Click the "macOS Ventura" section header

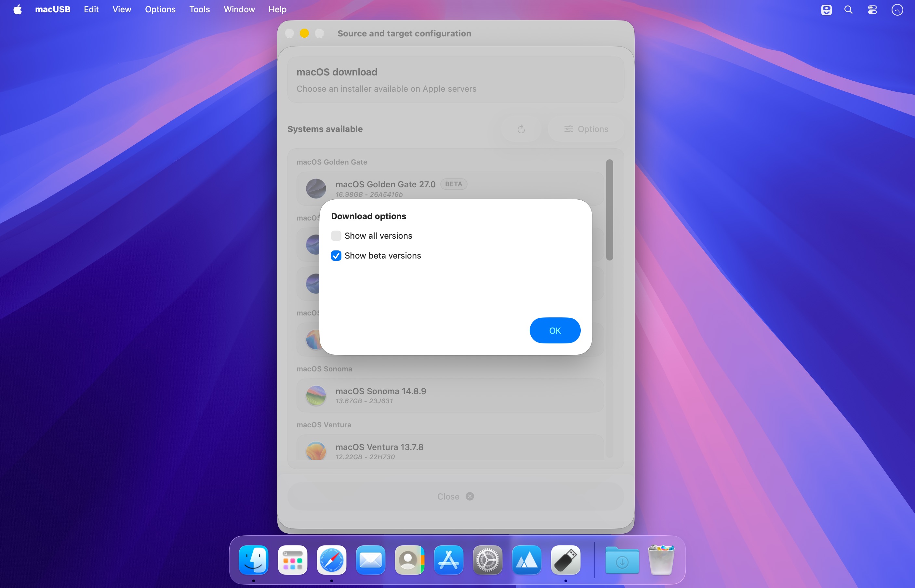pos(324,425)
